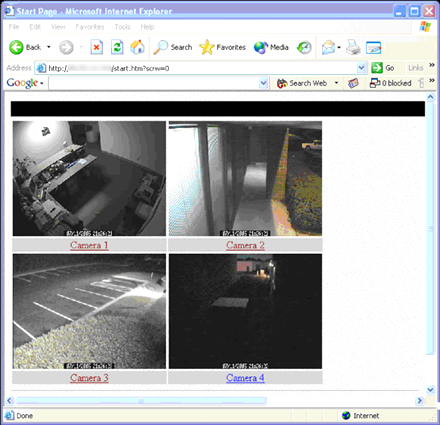Open the Google search box dropdown

(x=264, y=83)
